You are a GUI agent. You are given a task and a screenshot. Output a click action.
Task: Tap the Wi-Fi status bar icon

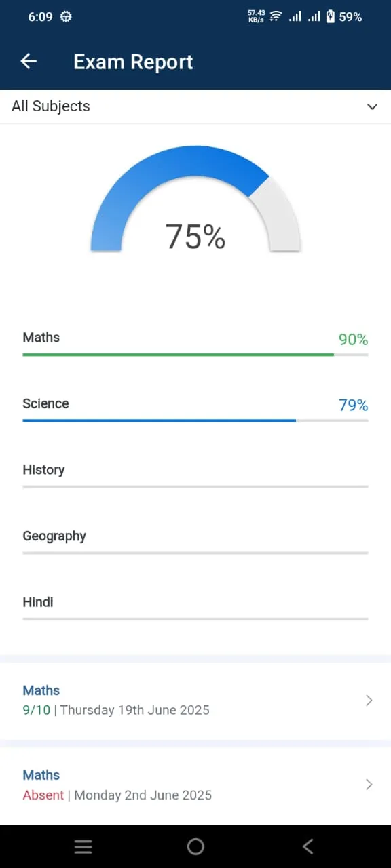click(276, 17)
